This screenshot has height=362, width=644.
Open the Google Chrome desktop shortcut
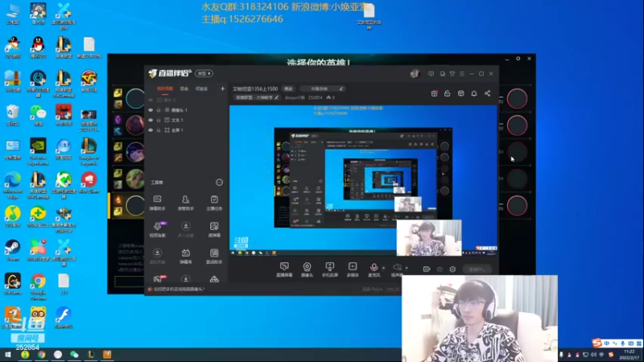coord(38,286)
